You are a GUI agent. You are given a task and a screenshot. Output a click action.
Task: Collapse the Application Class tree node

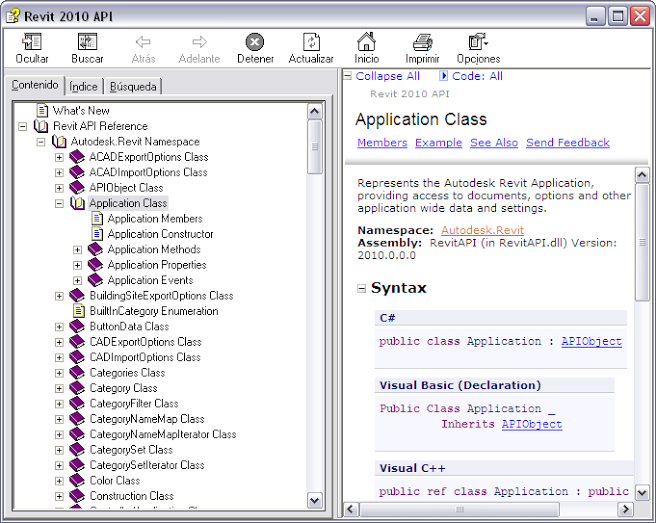click(59, 203)
